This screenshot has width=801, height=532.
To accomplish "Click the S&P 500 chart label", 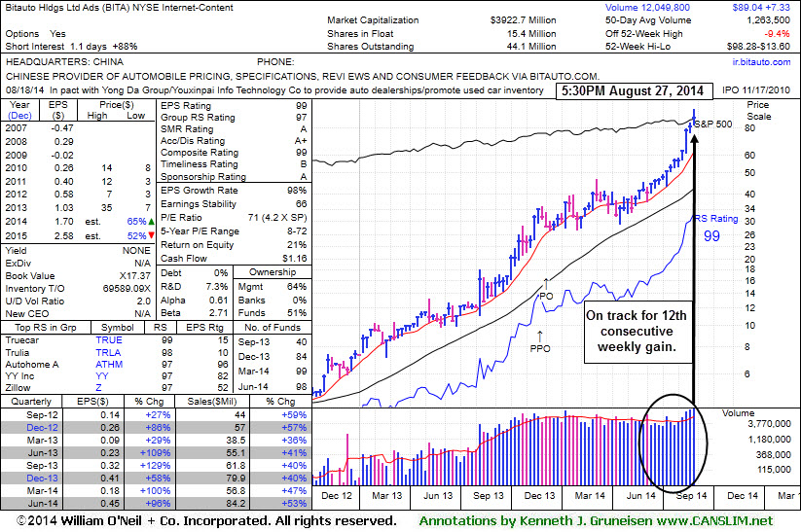I will click(x=713, y=124).
